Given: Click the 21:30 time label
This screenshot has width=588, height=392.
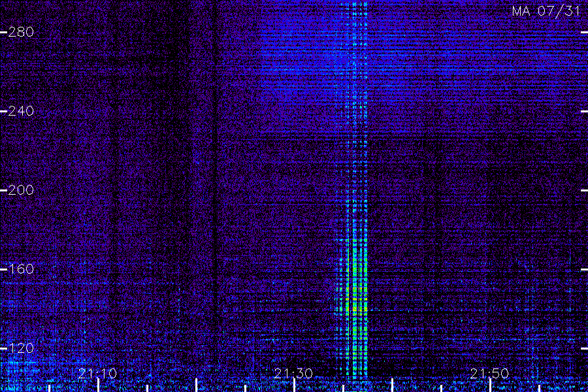Looking at the screenshot, I should pyautogui.click(x=293, y=374).
